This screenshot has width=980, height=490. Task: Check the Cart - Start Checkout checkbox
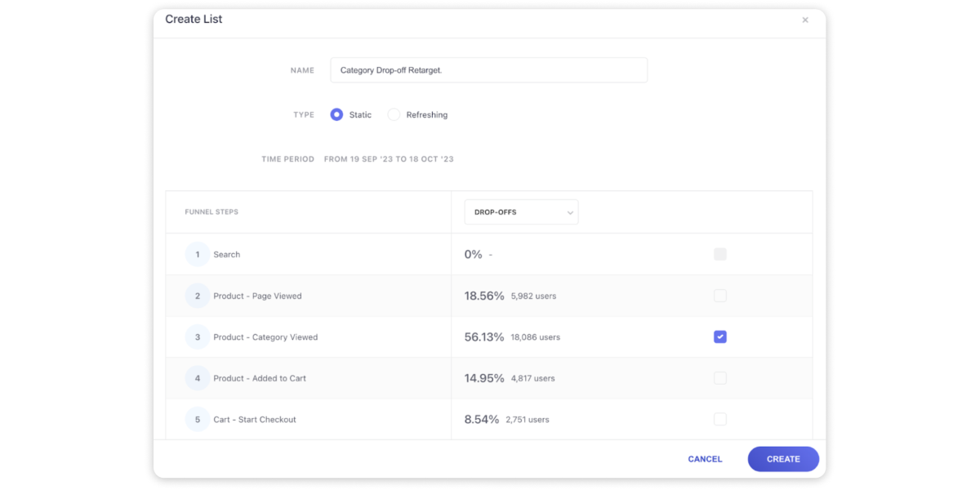(719, 419)
